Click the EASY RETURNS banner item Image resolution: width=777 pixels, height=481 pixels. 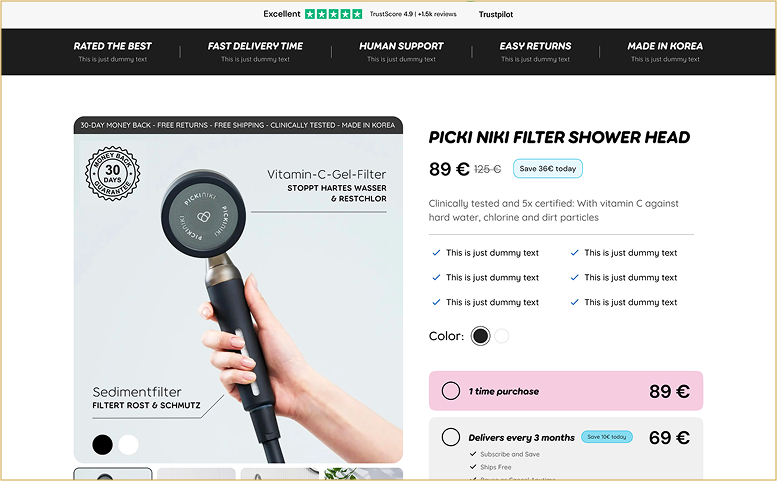point(535,52)
